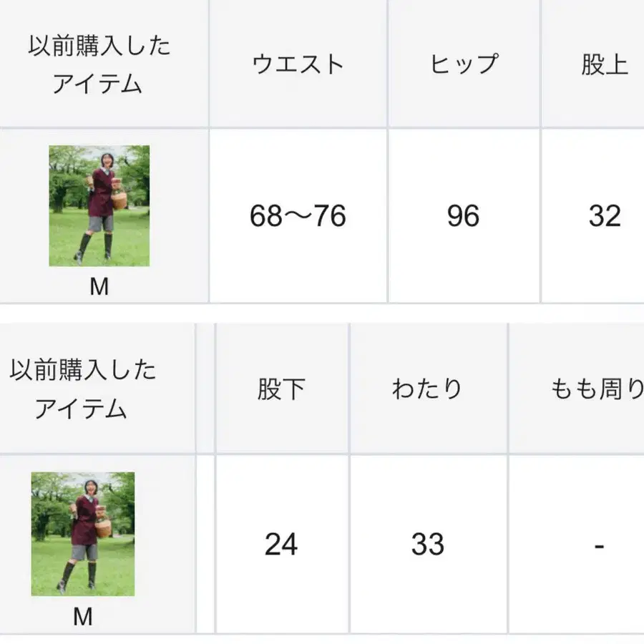The width and height of the screenshot is (644, 644).
Task: Click the dash under もも周り
Action: click(599, 545)
